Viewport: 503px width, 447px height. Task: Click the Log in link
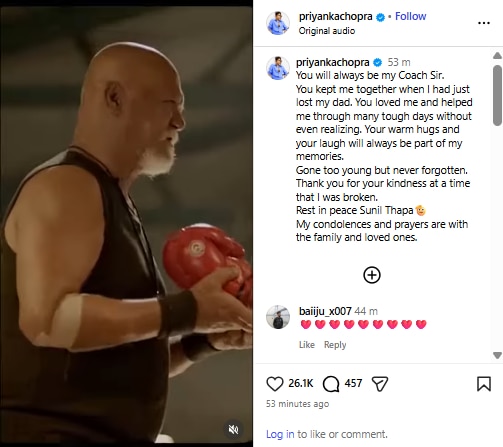tap(280, 434)
